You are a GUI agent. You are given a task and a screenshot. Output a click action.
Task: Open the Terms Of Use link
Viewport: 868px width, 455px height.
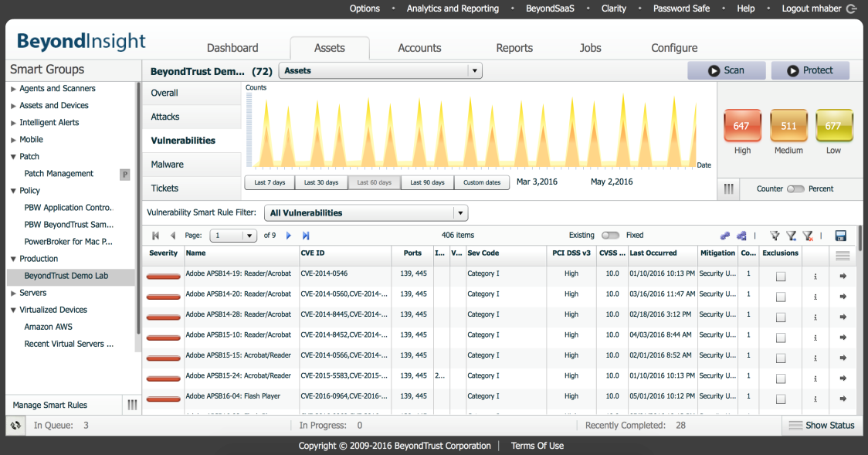coord(537,446)
